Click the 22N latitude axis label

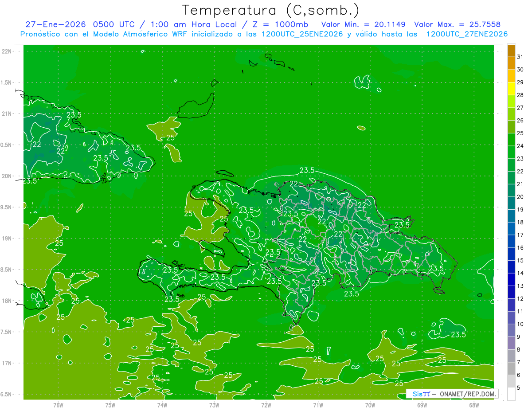(x=7, y=51)
